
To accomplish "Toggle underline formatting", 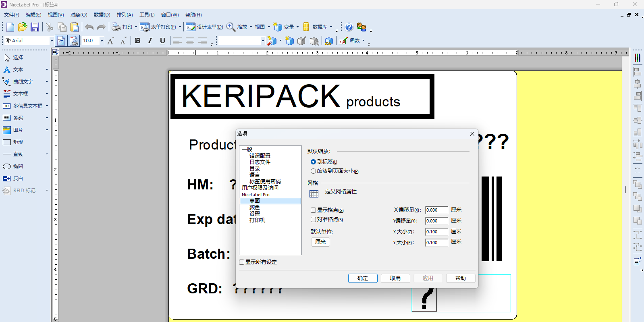I will pos(162,41).
